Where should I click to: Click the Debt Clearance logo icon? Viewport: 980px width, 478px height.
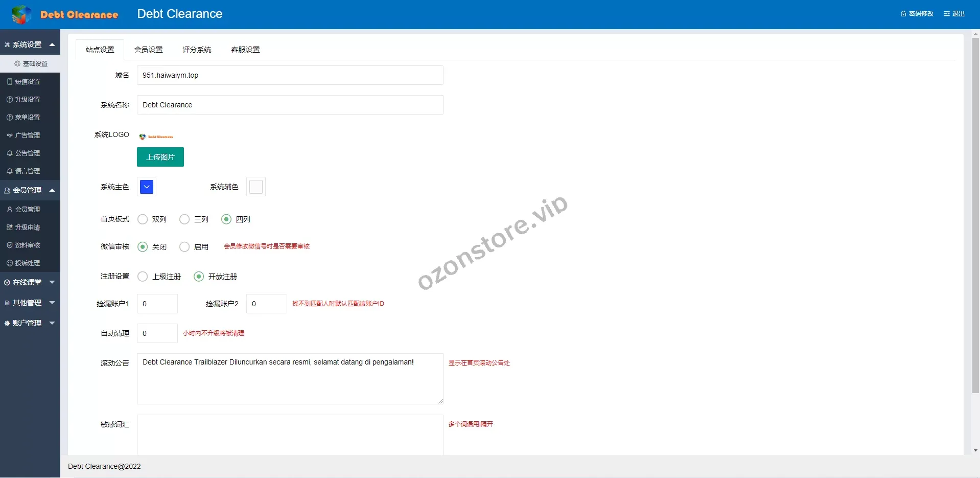pyautogui.click(x=21, y=14)
